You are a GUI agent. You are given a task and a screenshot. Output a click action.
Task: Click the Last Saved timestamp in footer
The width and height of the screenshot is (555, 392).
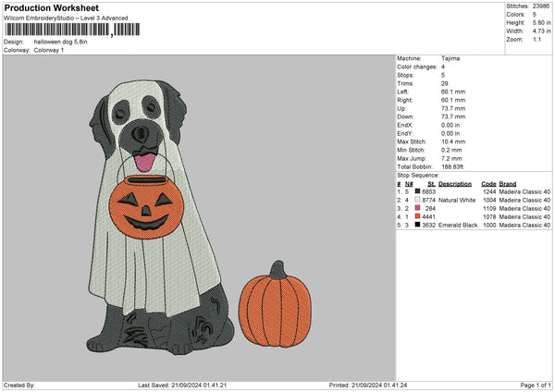[180, 386]
